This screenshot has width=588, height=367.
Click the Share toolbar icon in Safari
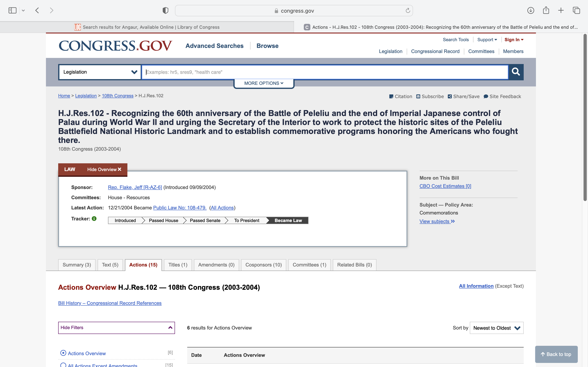546,10
